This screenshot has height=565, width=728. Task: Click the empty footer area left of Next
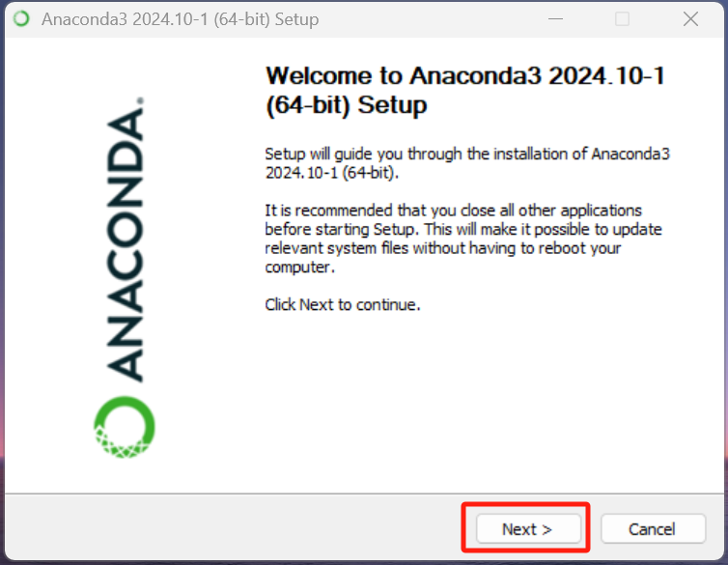coord(232,528)
